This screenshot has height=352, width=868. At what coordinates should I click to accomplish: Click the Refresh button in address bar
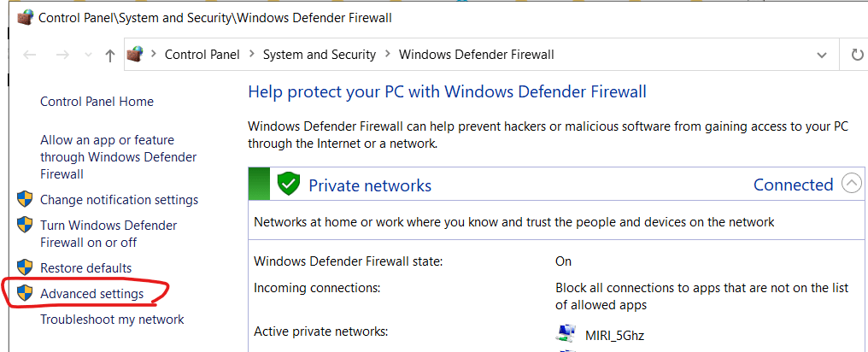[857, 55]
